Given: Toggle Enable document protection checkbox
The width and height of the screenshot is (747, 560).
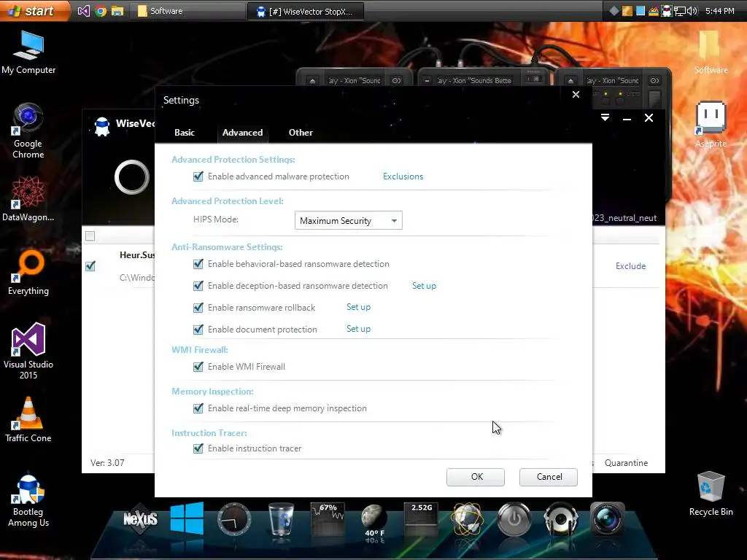Looking at the screenshot, I should (198, 330).
